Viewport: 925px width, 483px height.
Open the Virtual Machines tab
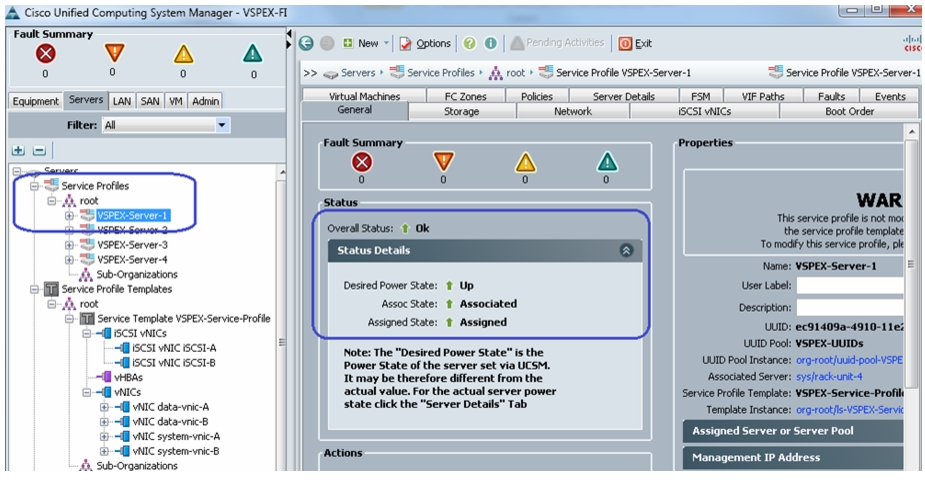(x=364, y=96)
